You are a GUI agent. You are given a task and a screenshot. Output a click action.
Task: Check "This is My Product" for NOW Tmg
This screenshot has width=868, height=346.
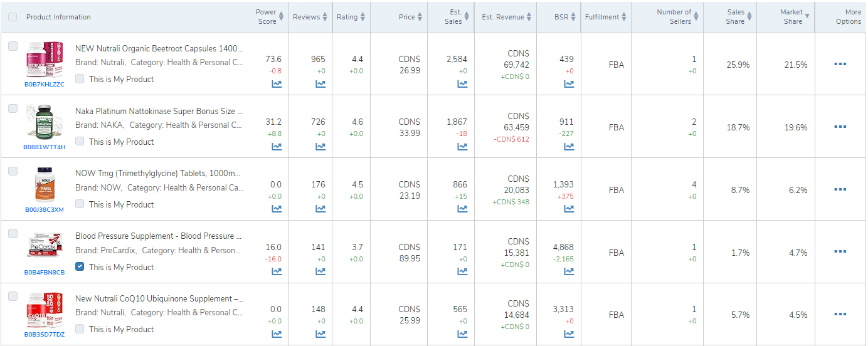click(80, 204)
